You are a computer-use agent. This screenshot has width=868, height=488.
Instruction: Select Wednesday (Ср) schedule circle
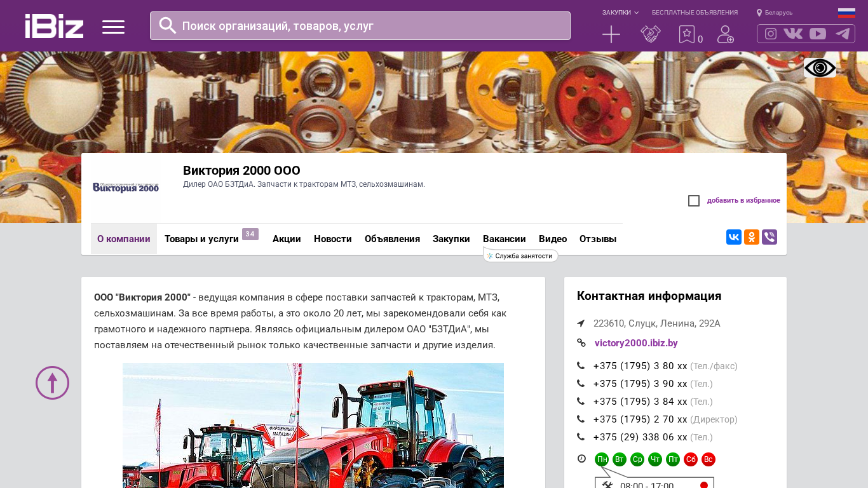pos(637,459)
